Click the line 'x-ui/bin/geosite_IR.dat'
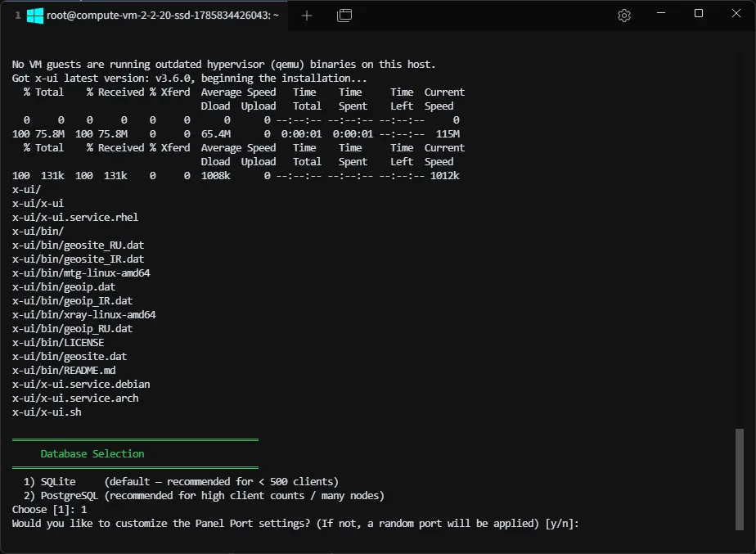Screen dimensions: 756x554 point(78,259)
